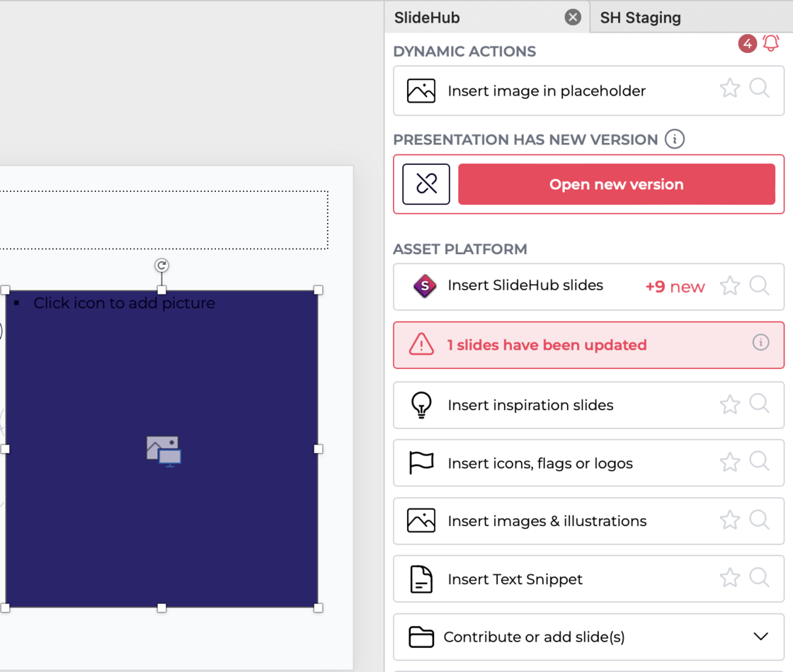Viewport: 793px width, 672px height.
Task: Click the image icon beside Insert image in placeholder
Action: pos(421,91)
